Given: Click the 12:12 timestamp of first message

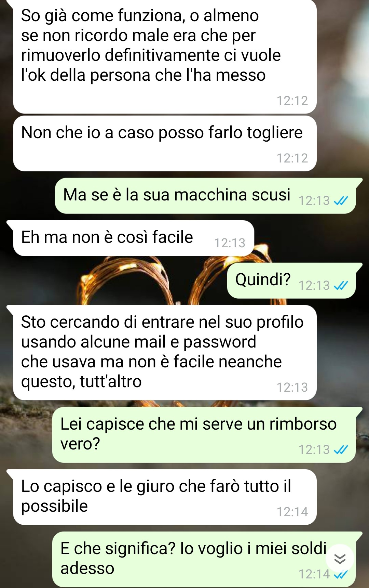Looking at the screenshot, I should click(x=292, y=101).
